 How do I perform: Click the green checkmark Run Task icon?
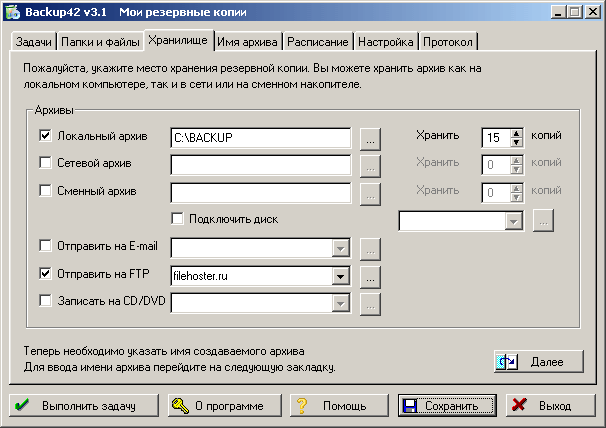pos(22,406)
